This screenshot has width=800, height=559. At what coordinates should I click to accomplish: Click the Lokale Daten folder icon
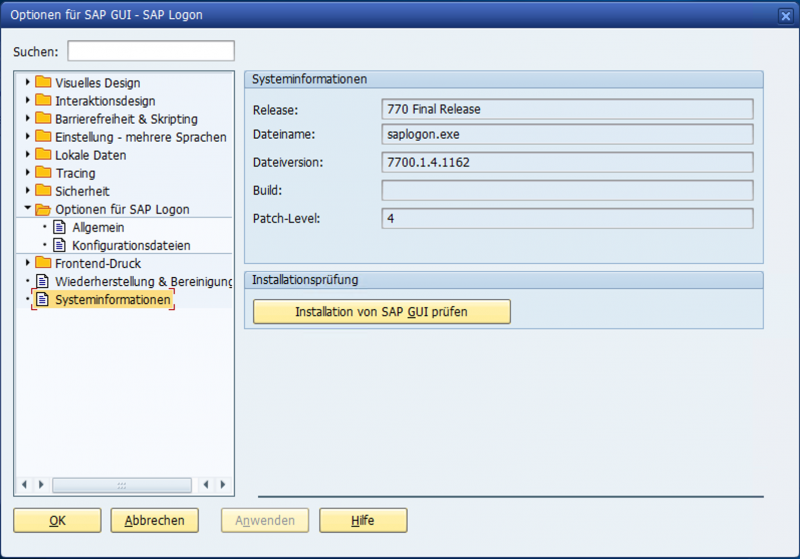pos(43,154)
